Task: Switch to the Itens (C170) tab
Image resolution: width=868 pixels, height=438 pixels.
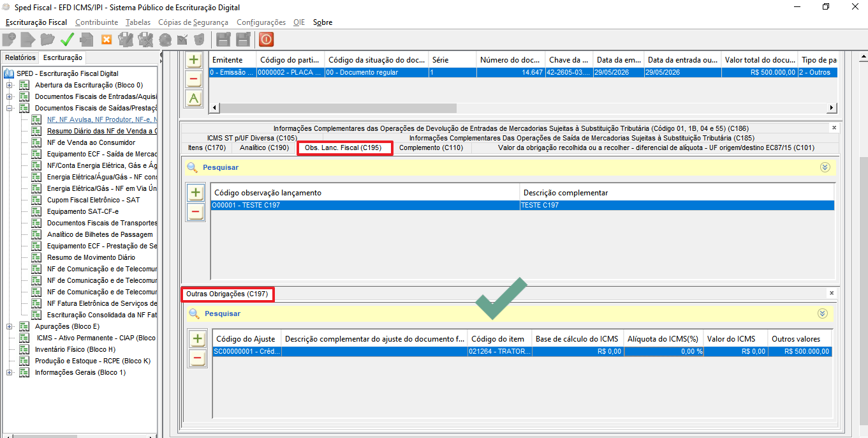Action: point(207,147)
